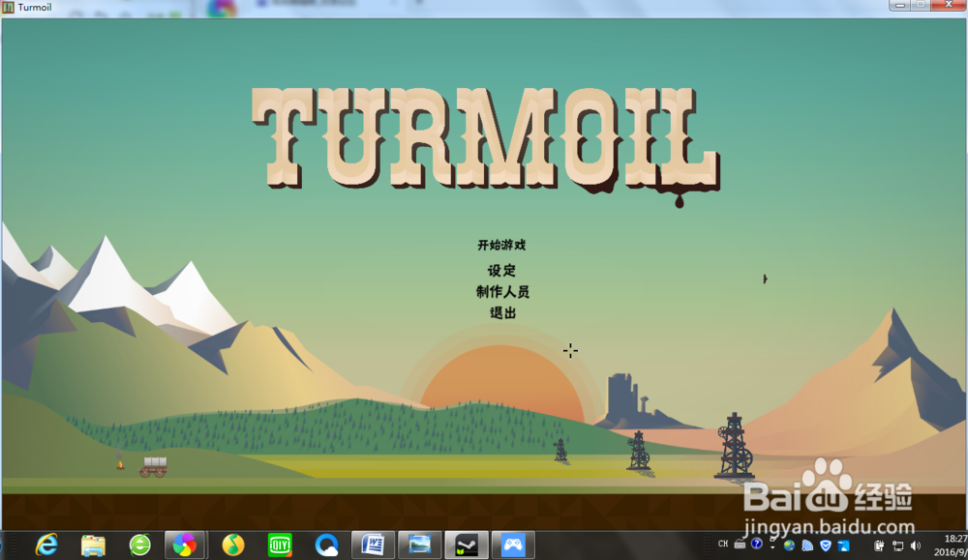968x560 pixels.
Task: Open the power plug battery tray icon
Action: [879, 545]
